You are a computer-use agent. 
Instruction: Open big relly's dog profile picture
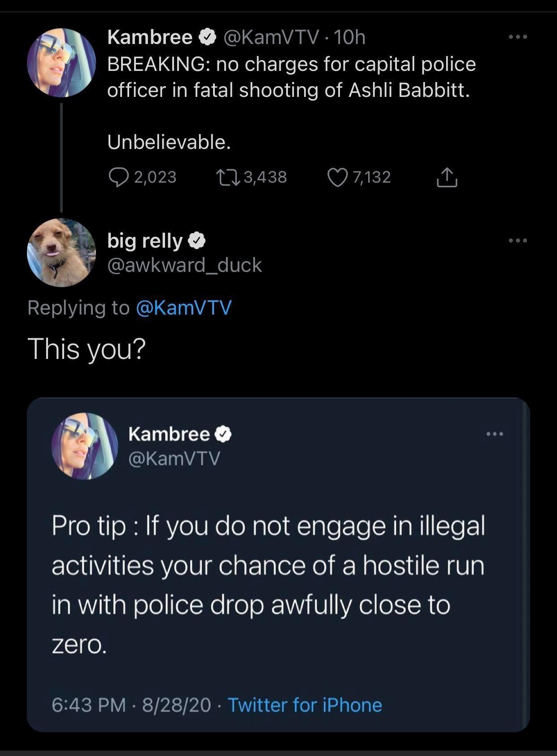click(61, 253)
